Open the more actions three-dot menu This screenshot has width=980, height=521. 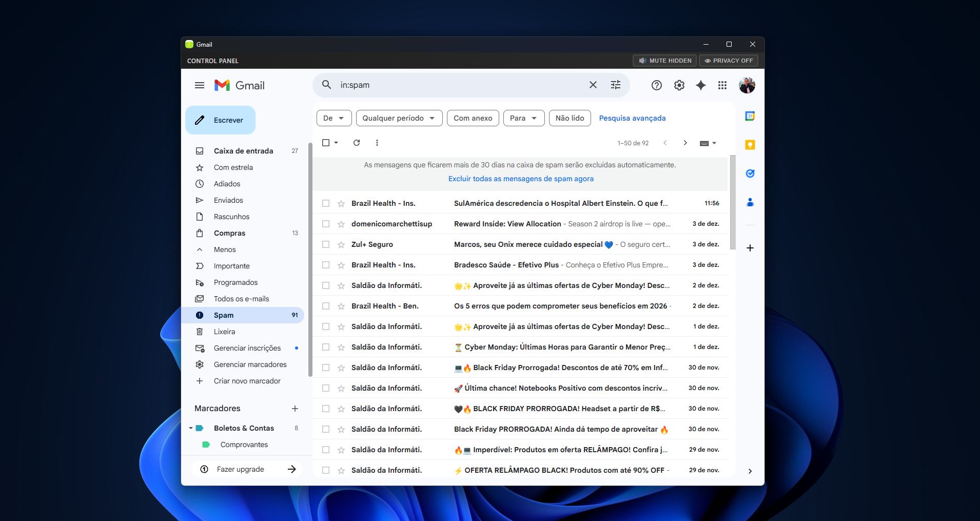[x=377, y=142]
